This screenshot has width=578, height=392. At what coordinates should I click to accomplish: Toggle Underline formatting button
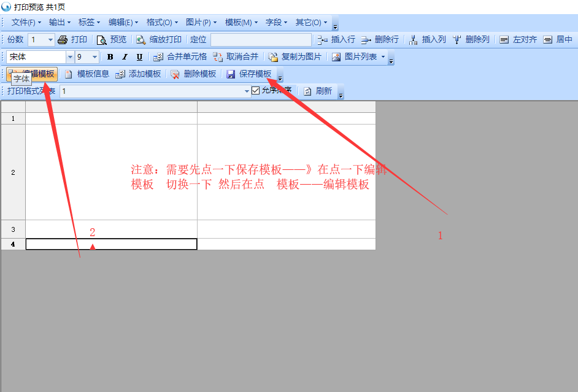139,57
